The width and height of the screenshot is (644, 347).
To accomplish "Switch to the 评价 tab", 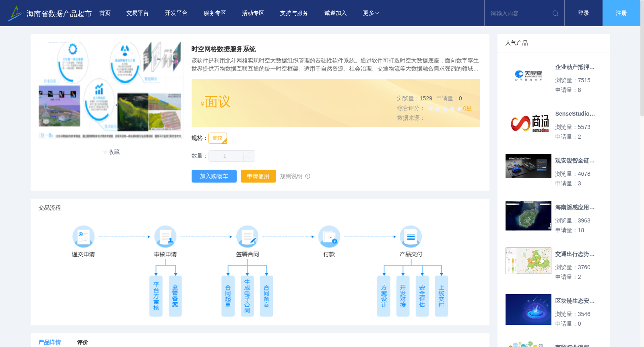I will click(83, 342).
